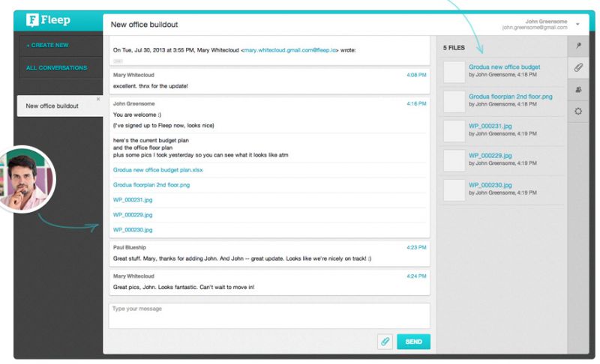600x364 pixels.
Task: Click message 'Great pics, John. Looks fantastic.'
Action: click(x=184, y=287)
